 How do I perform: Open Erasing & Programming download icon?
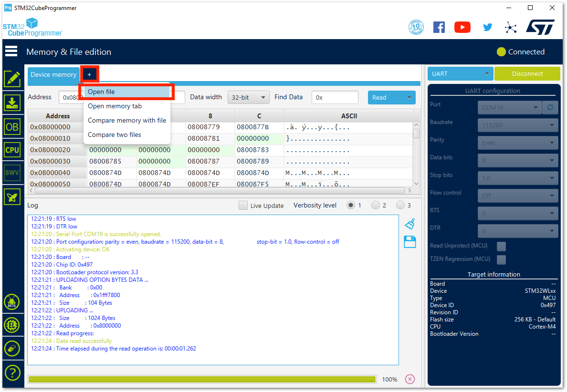[x=12, y=103]
